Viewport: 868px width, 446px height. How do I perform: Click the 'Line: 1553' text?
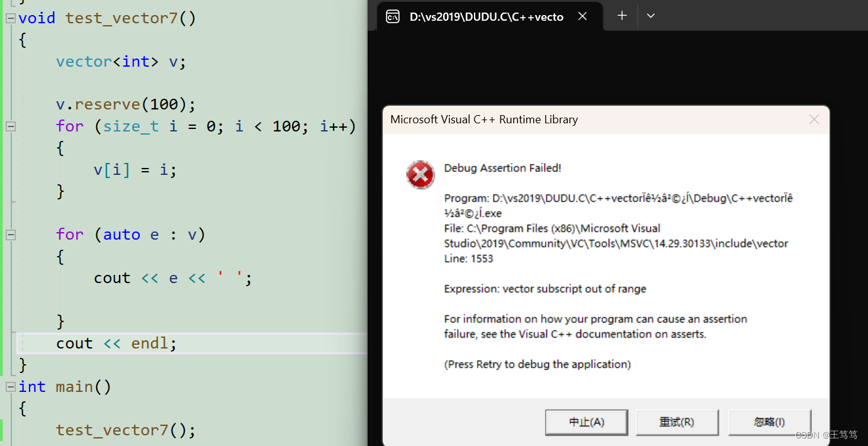(x=468, y=259)
